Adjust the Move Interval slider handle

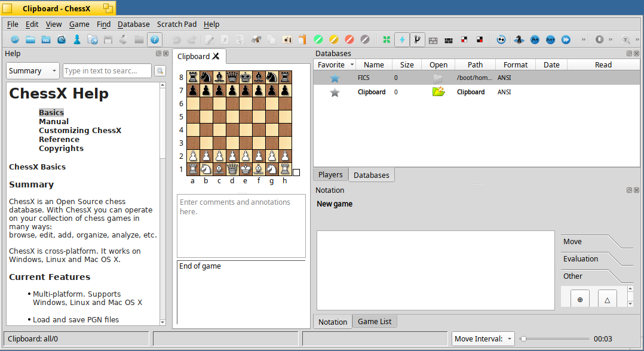tap(523, 338)
